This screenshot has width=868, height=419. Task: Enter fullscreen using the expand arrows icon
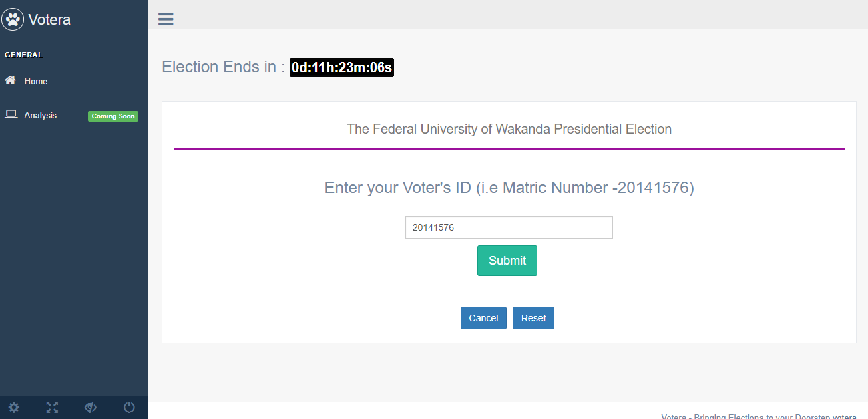(52, 407)
